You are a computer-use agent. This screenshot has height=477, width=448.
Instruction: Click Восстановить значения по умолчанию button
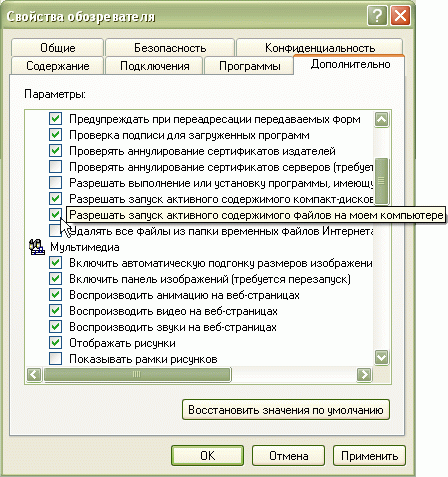(286, 410)
